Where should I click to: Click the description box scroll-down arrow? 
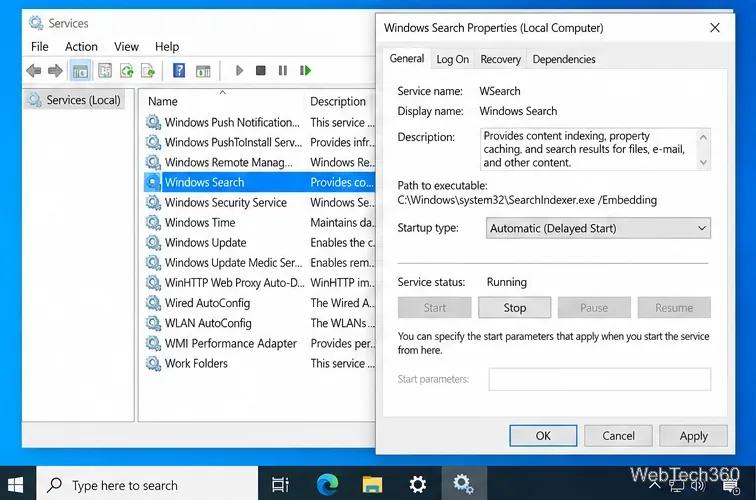[x=703, y=162]
